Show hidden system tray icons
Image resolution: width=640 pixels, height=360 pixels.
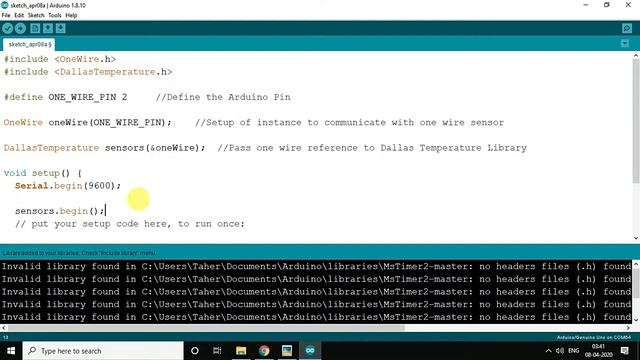(x=548, y=351)
